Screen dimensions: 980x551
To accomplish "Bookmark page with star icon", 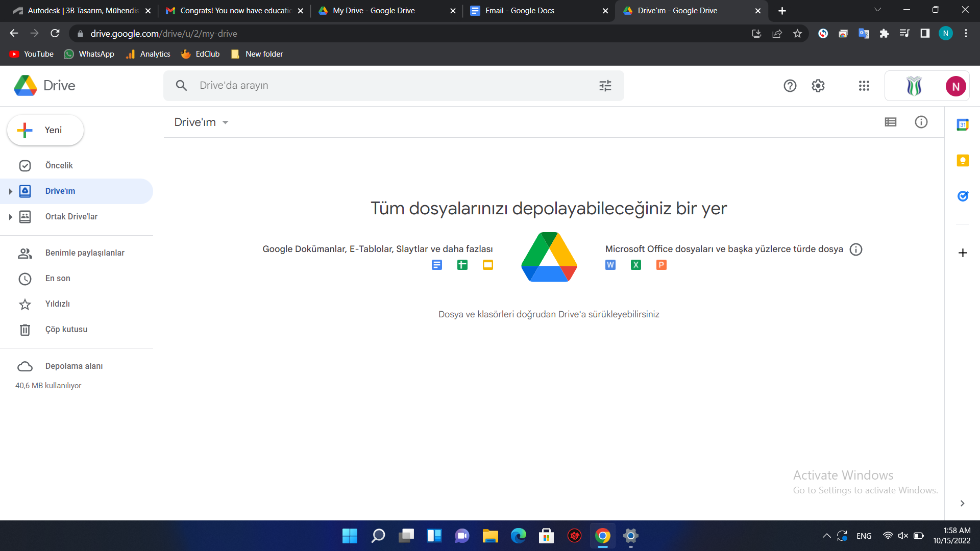I will [797, 34].
